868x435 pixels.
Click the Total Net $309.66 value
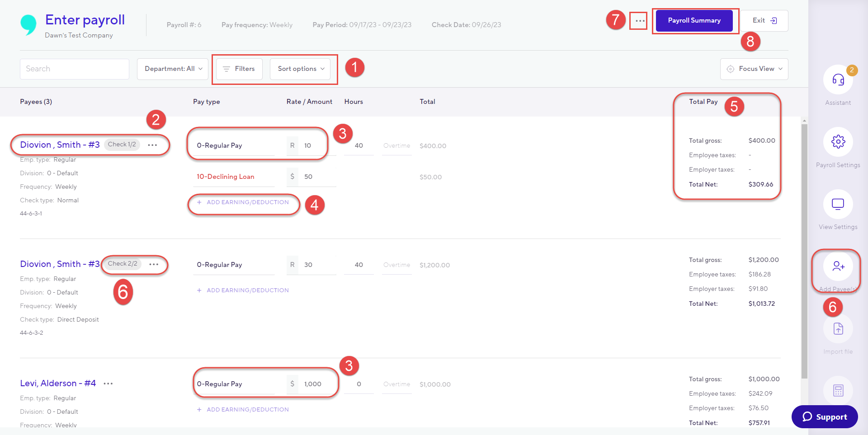[761, 184]
